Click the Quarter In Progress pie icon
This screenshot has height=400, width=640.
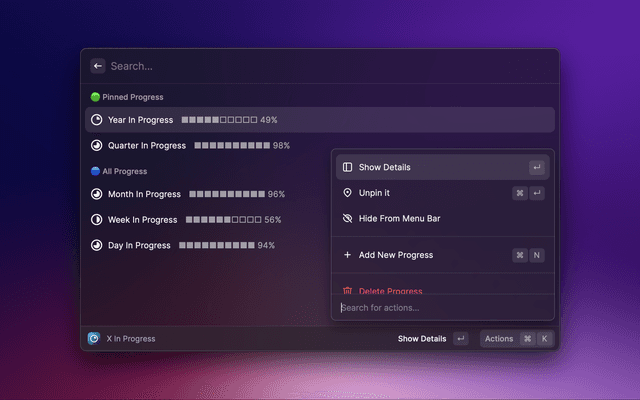[x=96, y=146]
